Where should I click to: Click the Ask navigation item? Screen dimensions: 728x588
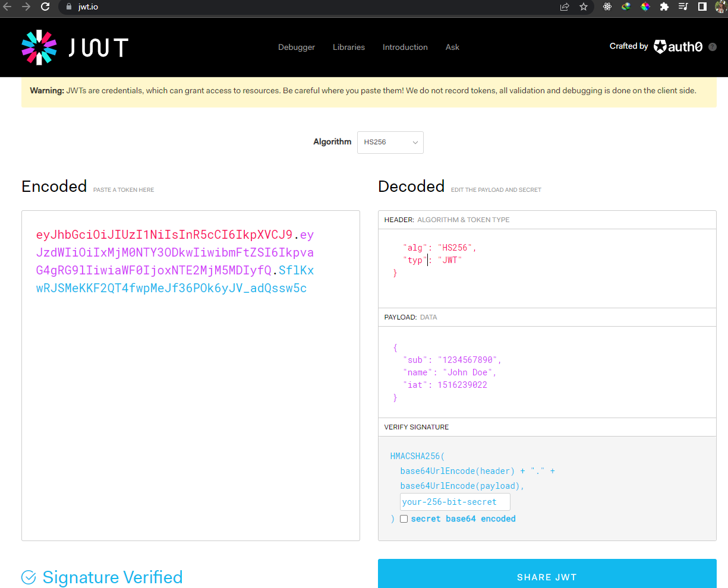click(452, 47)
